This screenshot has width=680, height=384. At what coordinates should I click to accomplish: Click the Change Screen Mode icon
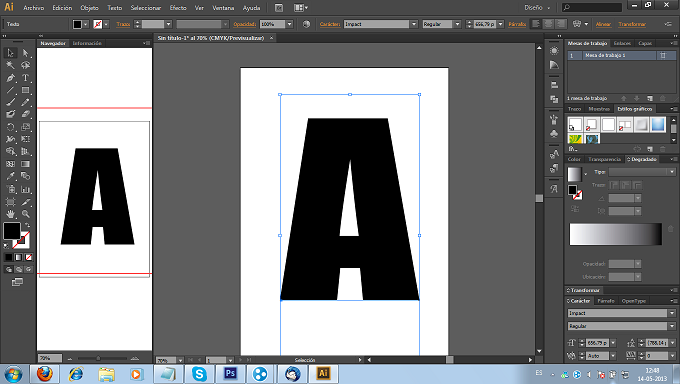(17, 282)
